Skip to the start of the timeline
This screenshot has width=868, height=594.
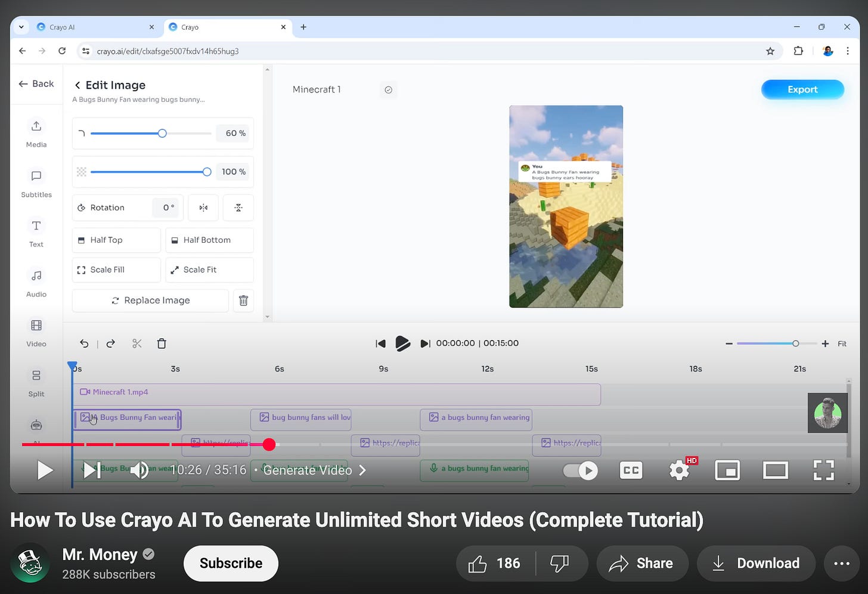point(380,344)
